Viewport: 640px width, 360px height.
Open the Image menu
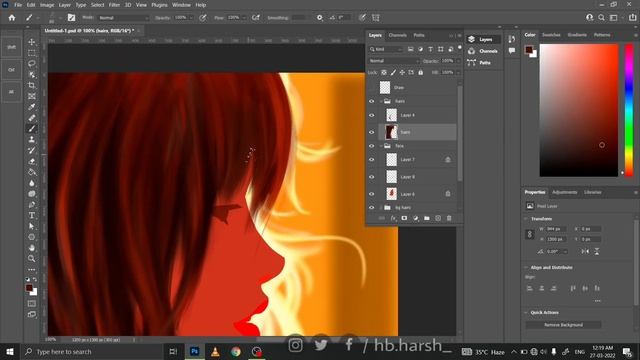pos(47,5)
